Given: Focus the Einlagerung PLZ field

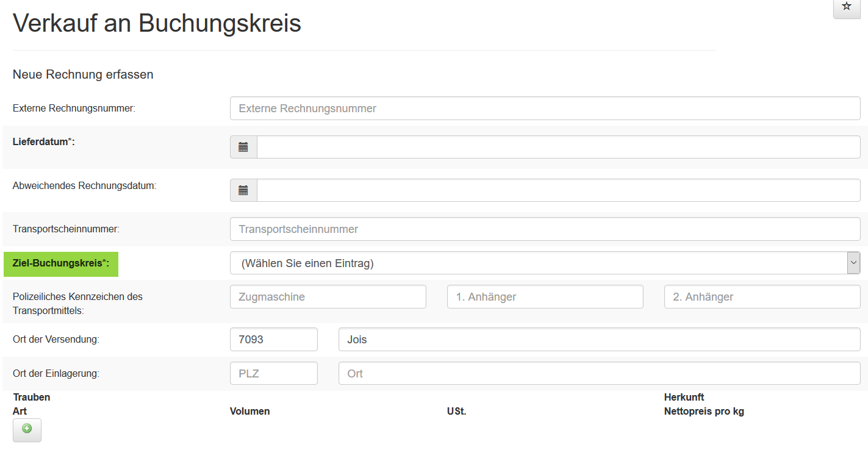Looking at the screenshot, I should (273, 373).
